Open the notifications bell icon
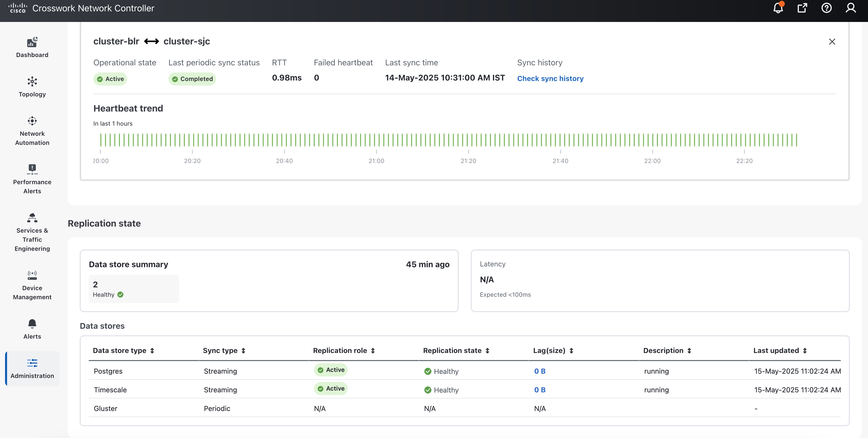The image size is (868, 438). pyautogui.click(x=778, y=8)
